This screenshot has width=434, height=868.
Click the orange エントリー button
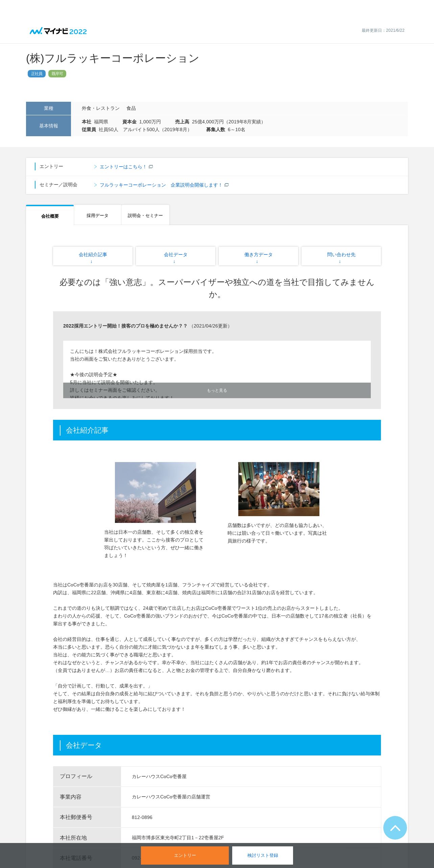[185, 855]
